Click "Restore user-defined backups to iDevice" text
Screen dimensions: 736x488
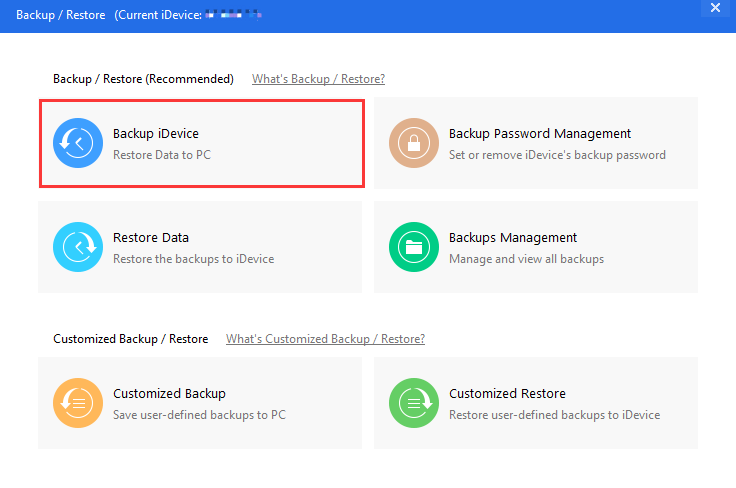pyautogui.click(x=554, y=415)
